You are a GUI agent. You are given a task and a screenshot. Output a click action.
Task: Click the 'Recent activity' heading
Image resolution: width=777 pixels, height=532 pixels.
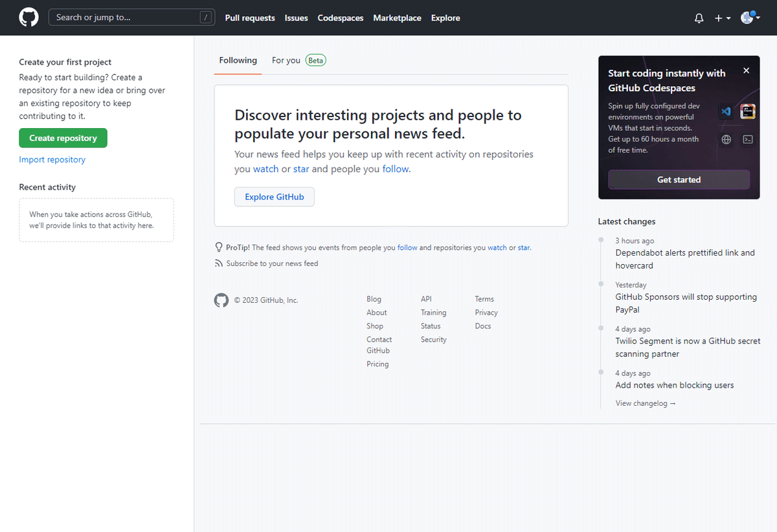pyautogui.click(x=47, y=187)
